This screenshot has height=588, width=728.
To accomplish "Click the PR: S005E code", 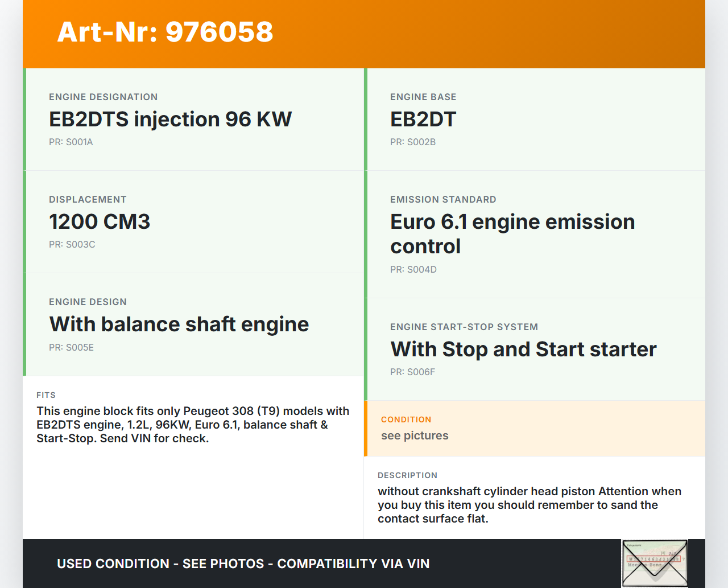I will coord(71,348).
